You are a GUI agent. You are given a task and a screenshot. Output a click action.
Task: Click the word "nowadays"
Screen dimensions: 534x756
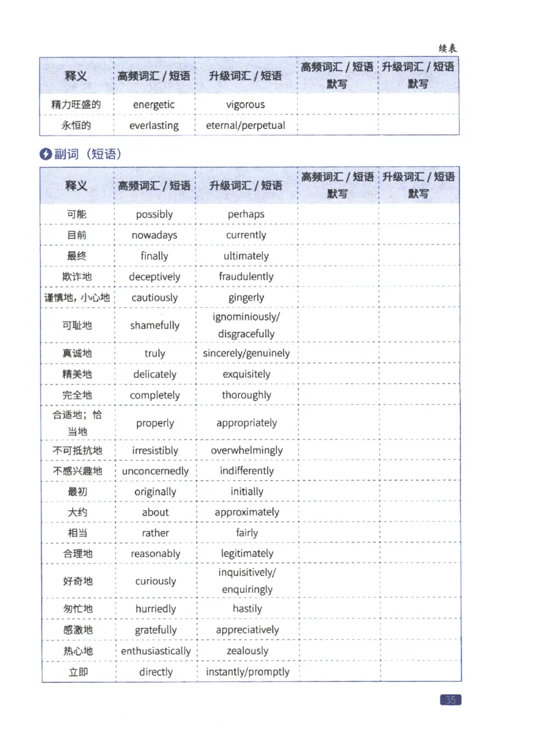click(x=155, y=235)
